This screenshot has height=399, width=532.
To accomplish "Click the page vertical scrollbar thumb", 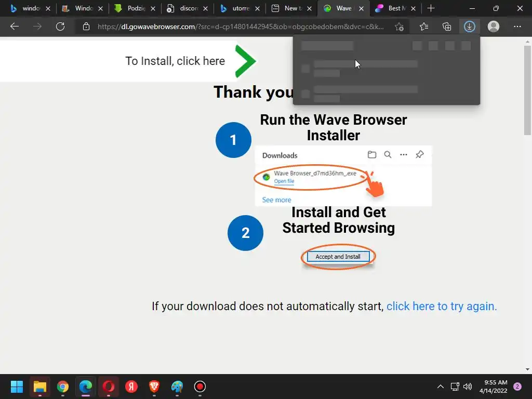I will click(x=527, y=90).
